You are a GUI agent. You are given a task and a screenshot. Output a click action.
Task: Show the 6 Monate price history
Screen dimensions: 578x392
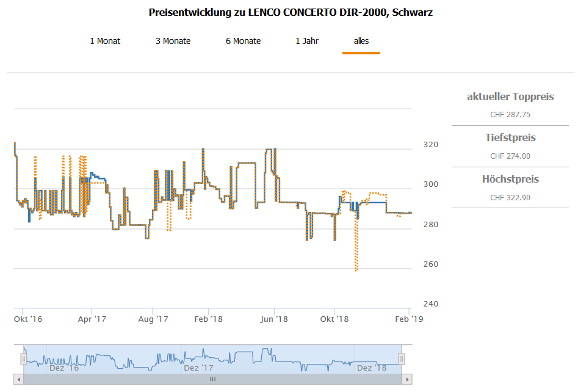pyautogui.click(x=243, y=41)
